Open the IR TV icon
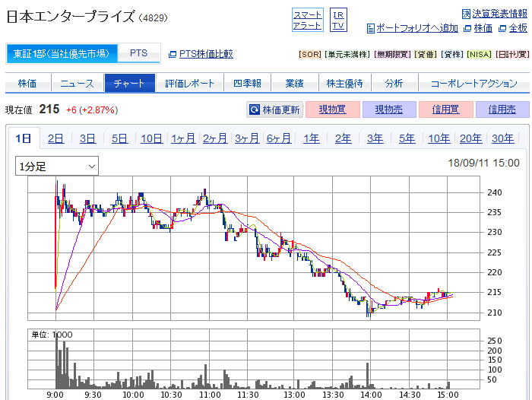532x400 pixels. click(339, 20)
